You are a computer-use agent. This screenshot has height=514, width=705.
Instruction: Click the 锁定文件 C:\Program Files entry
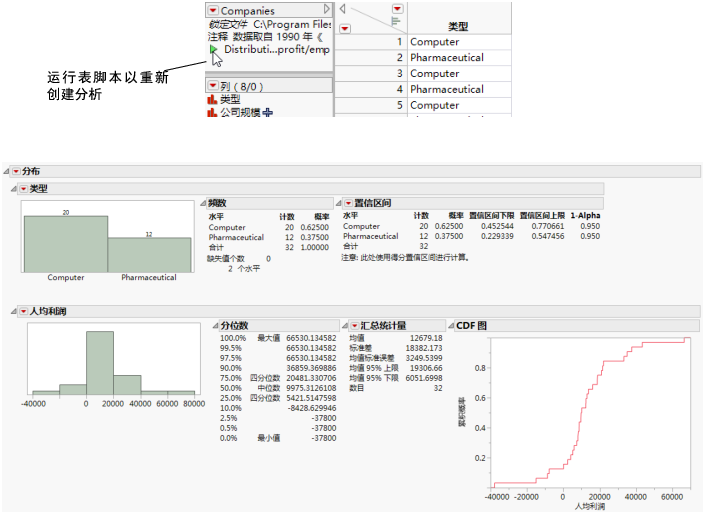pos(270,24)
